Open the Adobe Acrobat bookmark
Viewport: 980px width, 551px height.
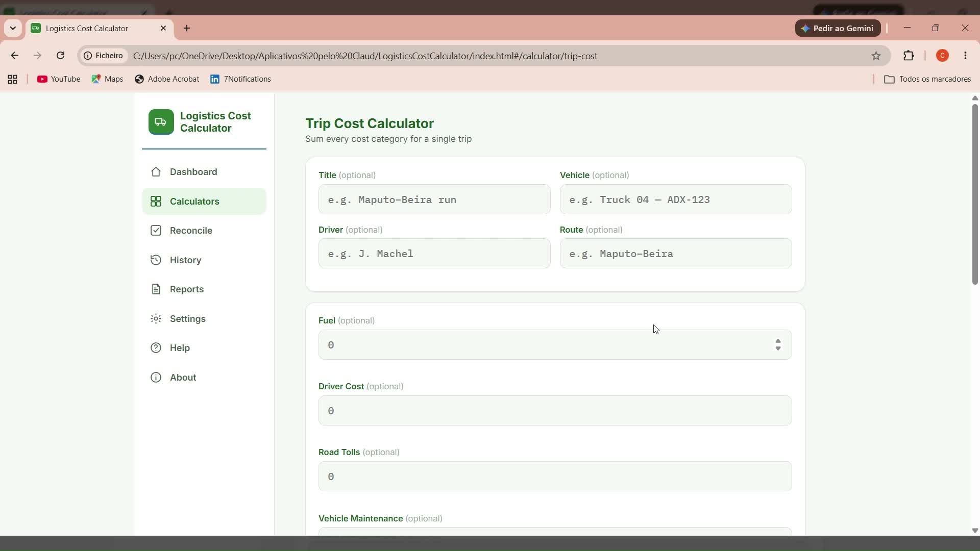click(167, 79)
